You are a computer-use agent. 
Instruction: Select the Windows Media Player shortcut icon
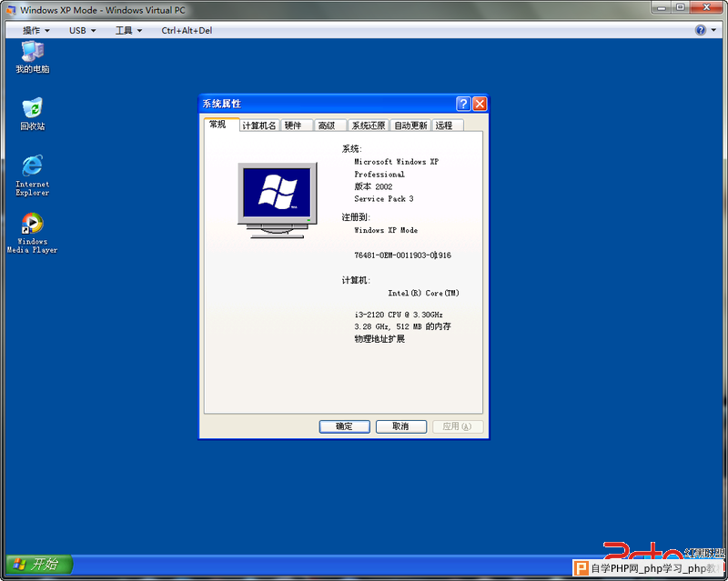[x=32, y=233]
